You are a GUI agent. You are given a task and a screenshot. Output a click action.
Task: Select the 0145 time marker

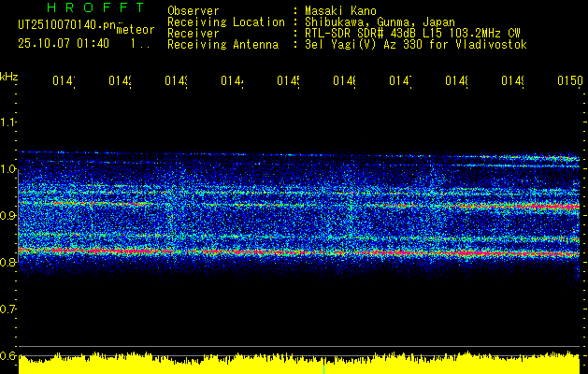coord(289,82)
